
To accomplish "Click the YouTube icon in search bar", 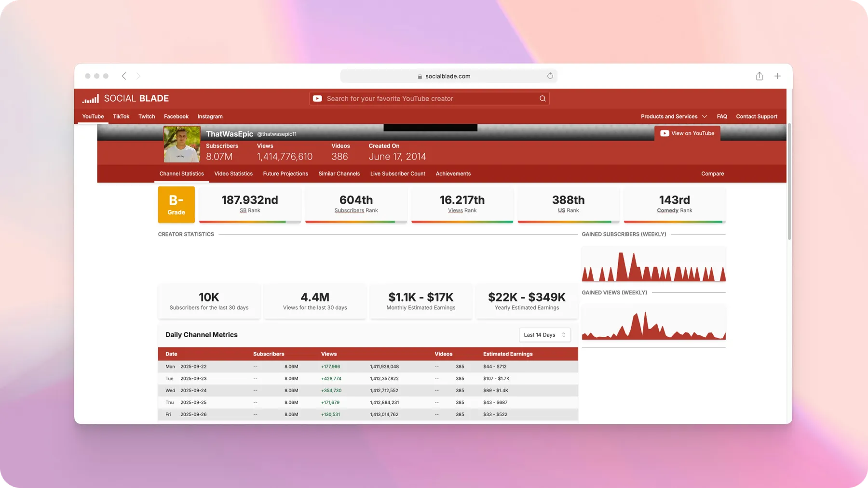I will click(x=317, y=99).
